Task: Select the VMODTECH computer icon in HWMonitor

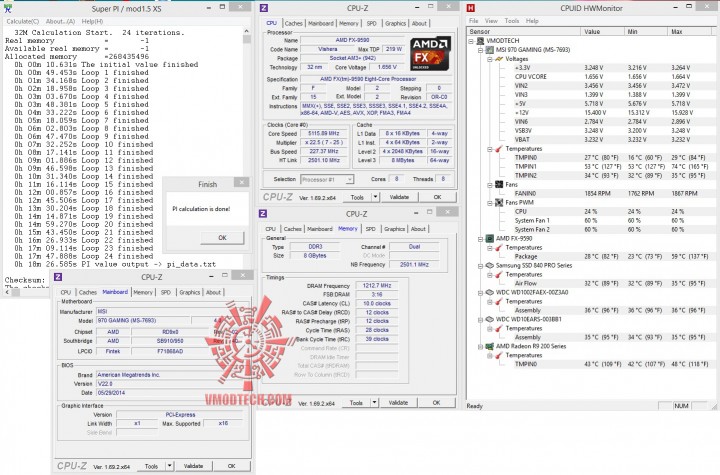Action: 480,40
